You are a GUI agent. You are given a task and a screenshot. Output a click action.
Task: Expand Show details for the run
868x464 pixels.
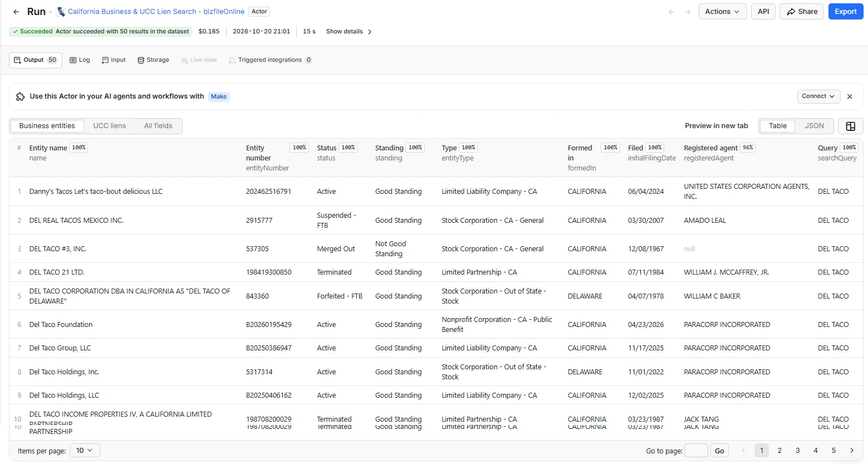click(349, 32)
